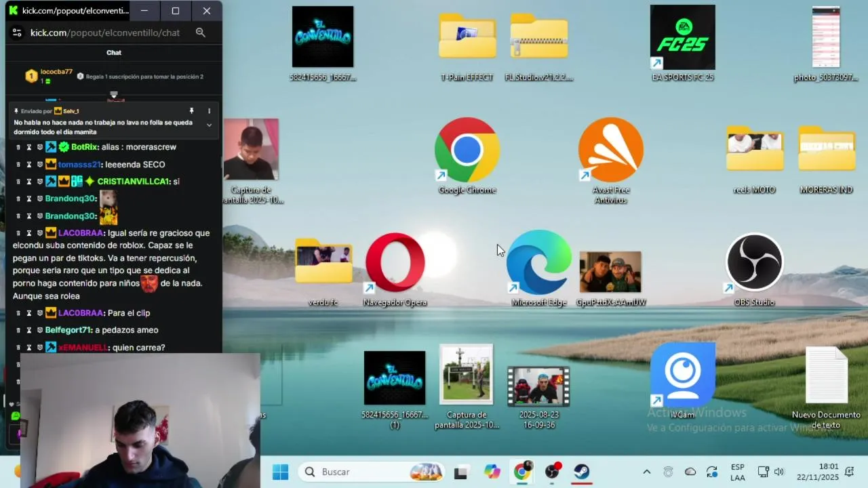Viewport: 868px width, 488px height.
Task: Open pinned message three-dot menu
Action: click(x=209, y=110)
